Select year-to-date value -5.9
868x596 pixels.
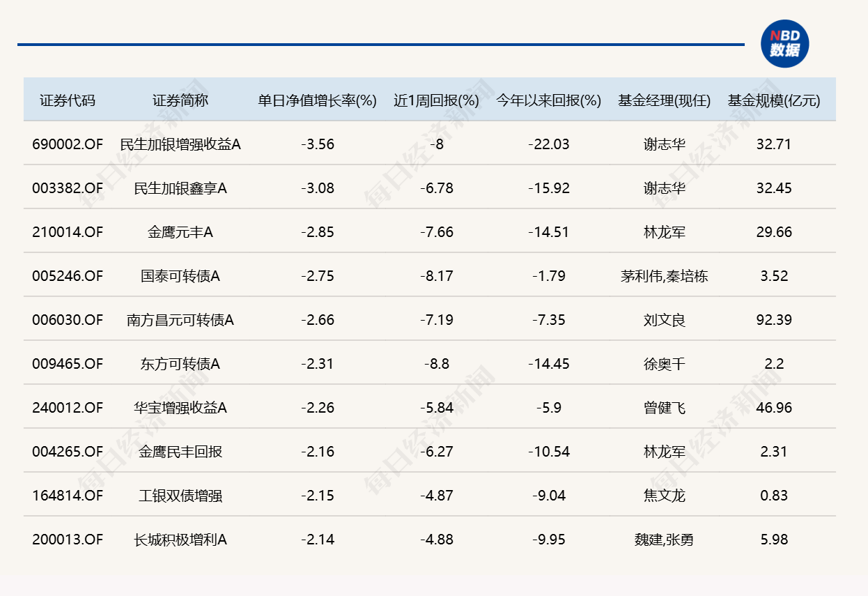click(549, 408)
